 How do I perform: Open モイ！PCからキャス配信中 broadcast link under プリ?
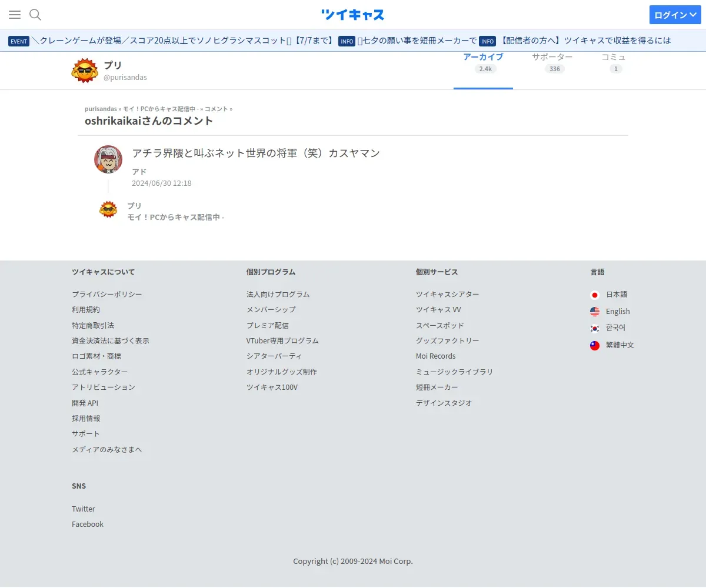pyautogui.click(x=176, y=217)
